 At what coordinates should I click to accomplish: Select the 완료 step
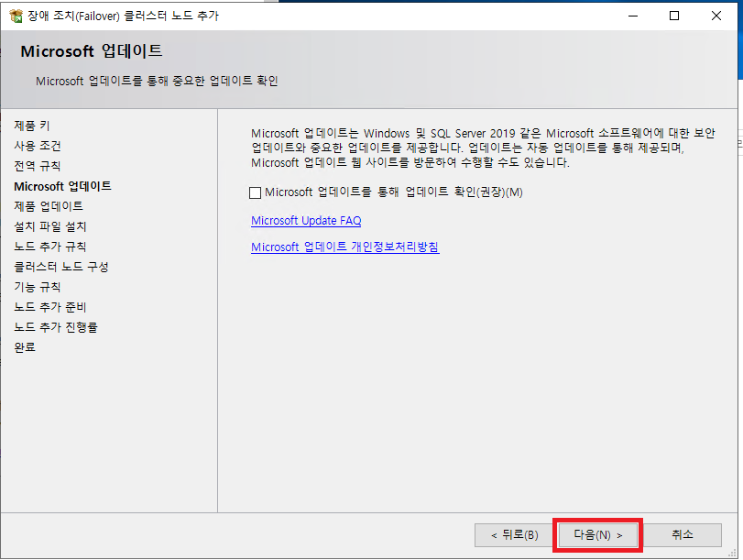click(x=25, y=347)
